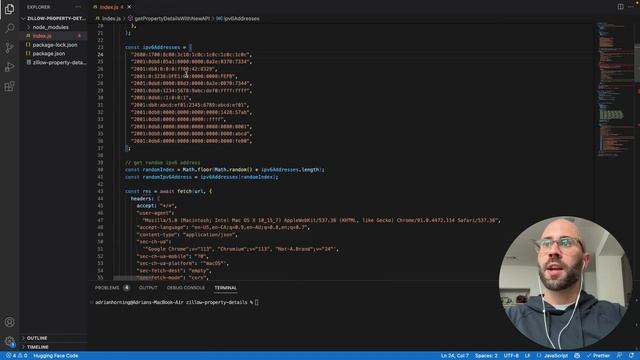
Task: Collapse the ZILLOW-PROPERTY-DET... project folder
Action: [53, 18]
